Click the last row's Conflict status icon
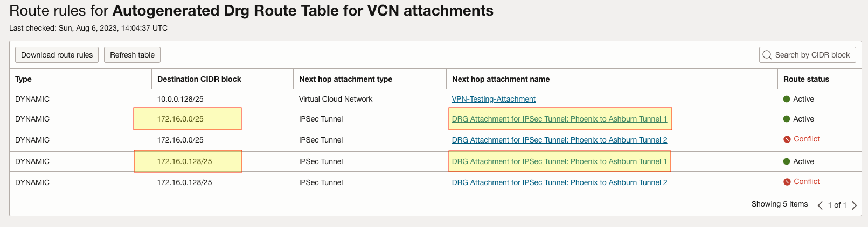 click(x=787, y=182)
